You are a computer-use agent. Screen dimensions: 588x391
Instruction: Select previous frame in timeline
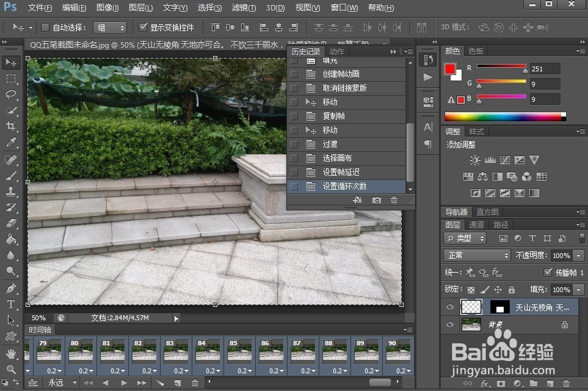106,382
